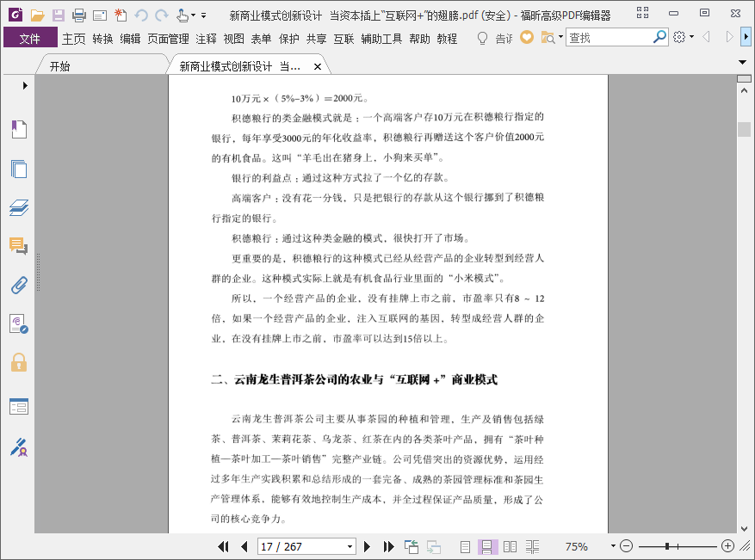Viewport: 755px width, 560px height.
Task: Open the 文件 menu
Action: [x=30, y=38]
